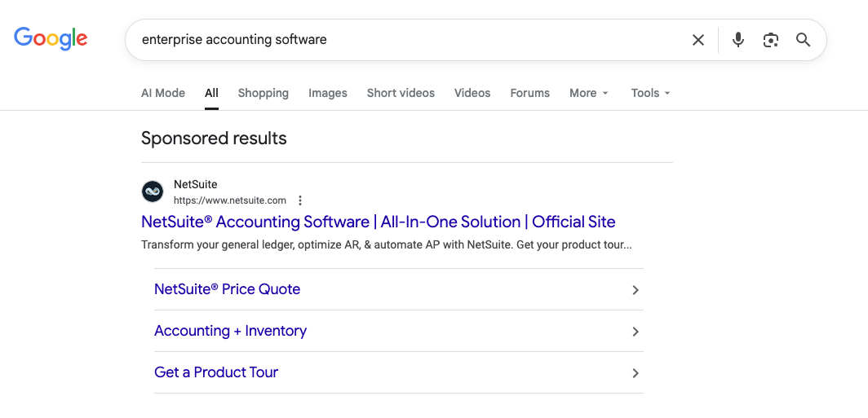This screenshot has height=418, width=868.
Task: Open Get a Product Tour sitelink
Action: point(216,372)
